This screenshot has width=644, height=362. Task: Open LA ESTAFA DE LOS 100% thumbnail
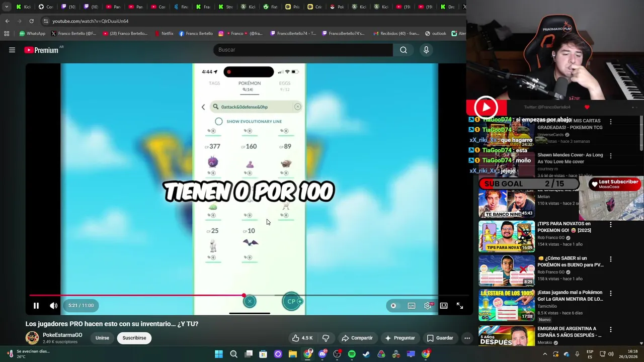(506, 305)
